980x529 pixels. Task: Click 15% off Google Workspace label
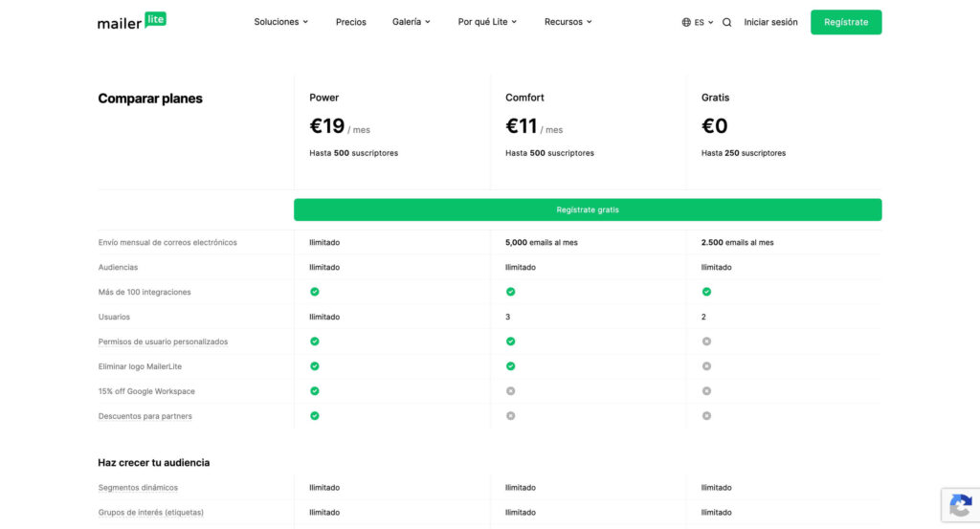tap(146, 391)
